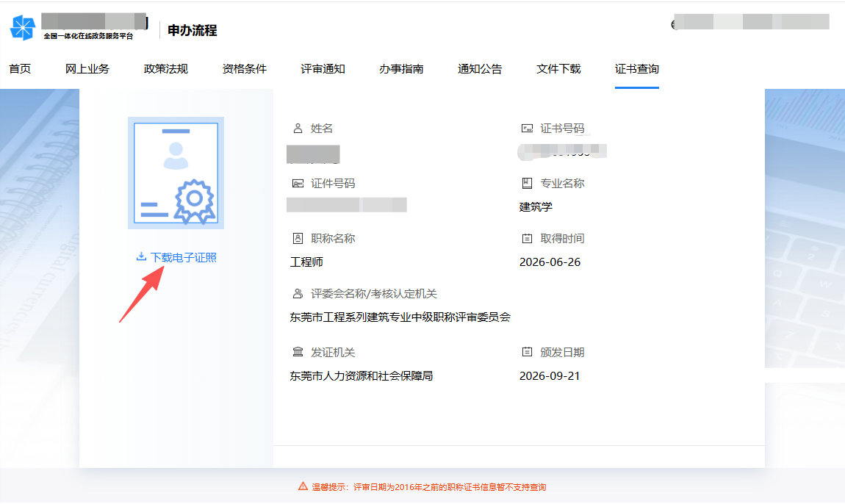Switch to the 资格条件 tab
The width and height of the screenshot is (845, 504).
point(244,69)
